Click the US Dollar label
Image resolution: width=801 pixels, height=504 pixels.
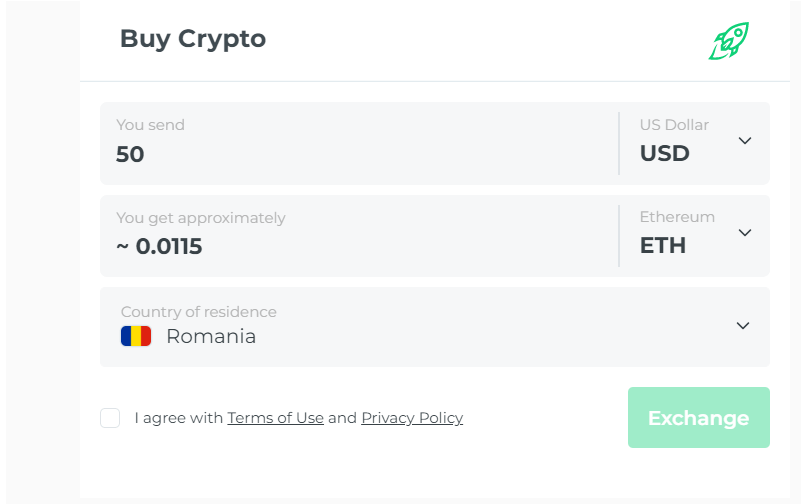(x=674, y=125)
